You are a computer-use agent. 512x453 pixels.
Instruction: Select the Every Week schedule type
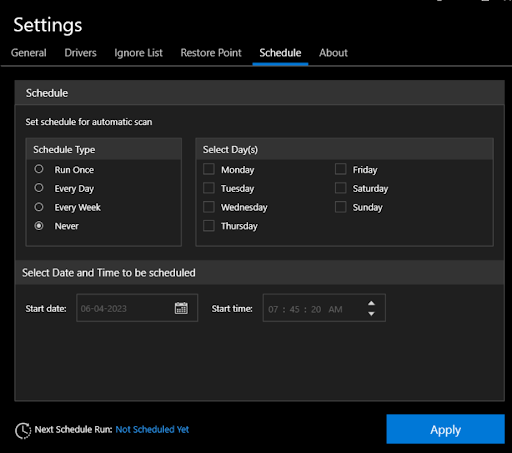click(x=39, y=207)
